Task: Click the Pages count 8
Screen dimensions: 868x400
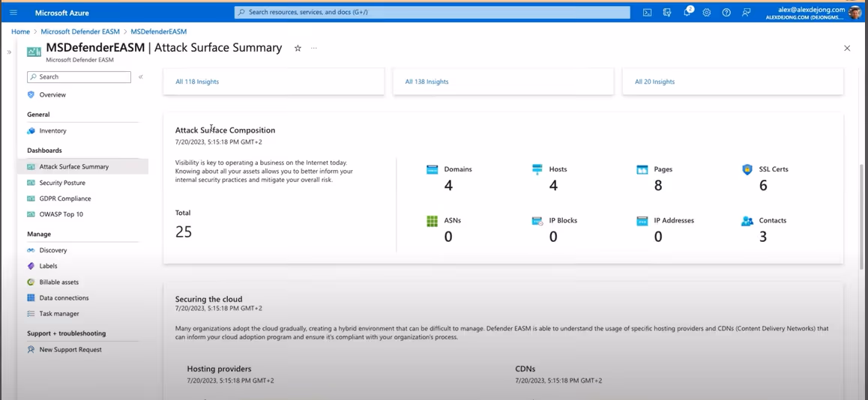Action: point(658,185)
